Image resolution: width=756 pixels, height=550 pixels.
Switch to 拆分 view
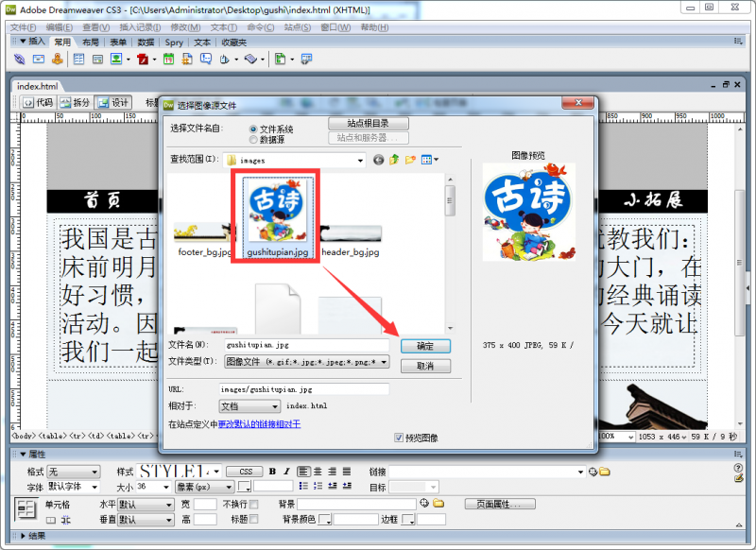76,102
